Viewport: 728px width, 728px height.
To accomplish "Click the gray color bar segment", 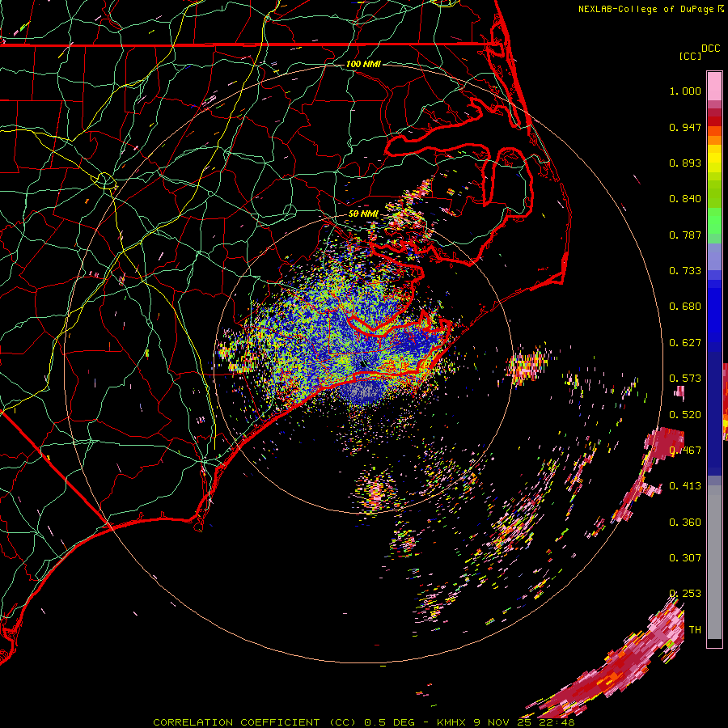I will (714, 562).
